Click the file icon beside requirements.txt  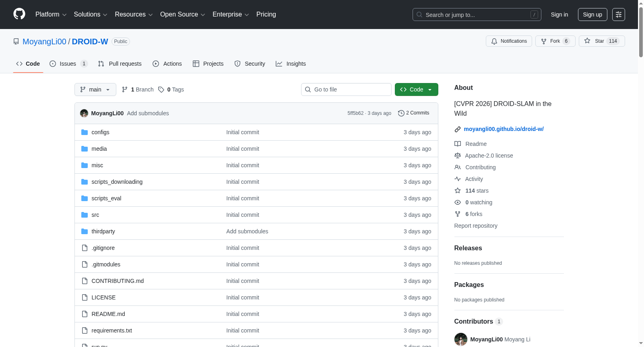tap(85, 330)
